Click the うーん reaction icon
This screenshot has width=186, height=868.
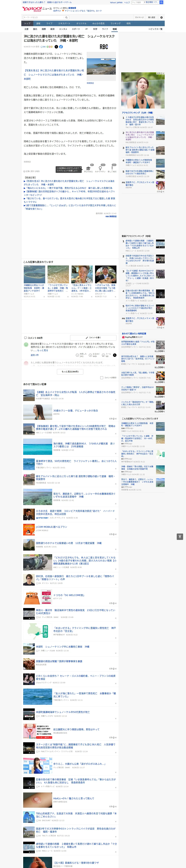click(103, 355)
